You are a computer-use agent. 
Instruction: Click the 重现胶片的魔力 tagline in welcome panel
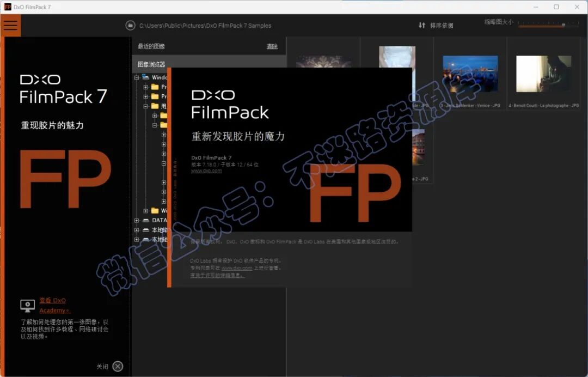point(52,125)
